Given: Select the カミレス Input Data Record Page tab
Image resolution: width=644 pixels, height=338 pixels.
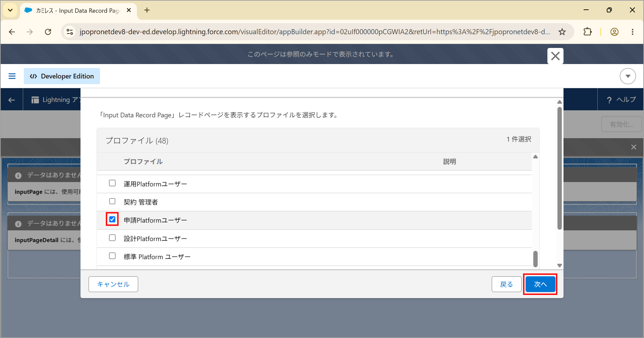Looking at the screenshot, I should pos(78,11).
